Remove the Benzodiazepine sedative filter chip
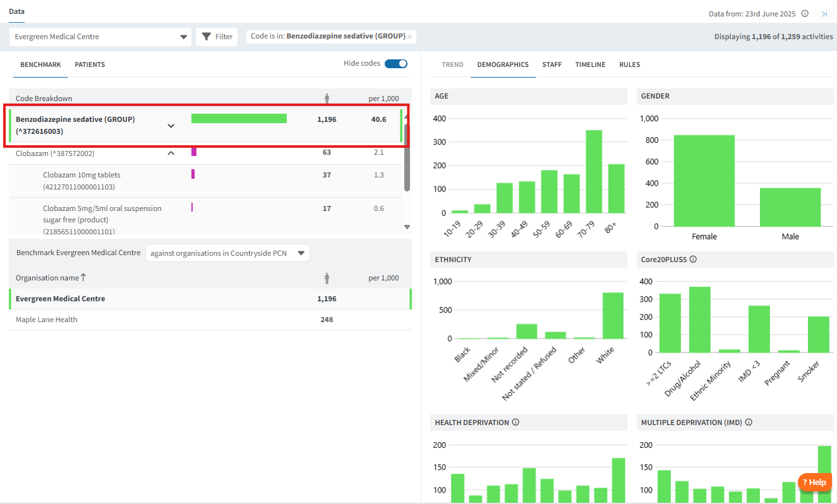The image size is (837, 504). pyautogui.click(x=409, y=37)
